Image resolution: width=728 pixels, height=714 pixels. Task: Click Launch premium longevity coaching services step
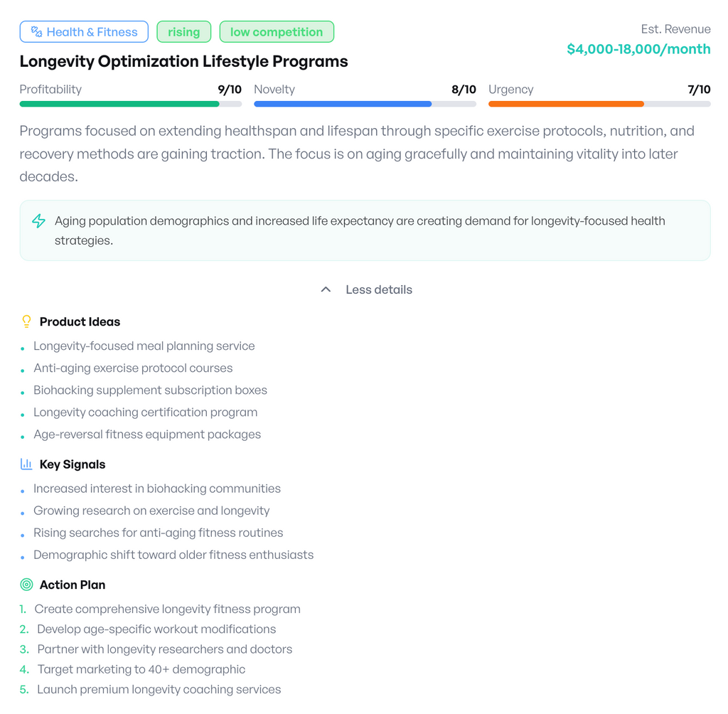(159, 689)
